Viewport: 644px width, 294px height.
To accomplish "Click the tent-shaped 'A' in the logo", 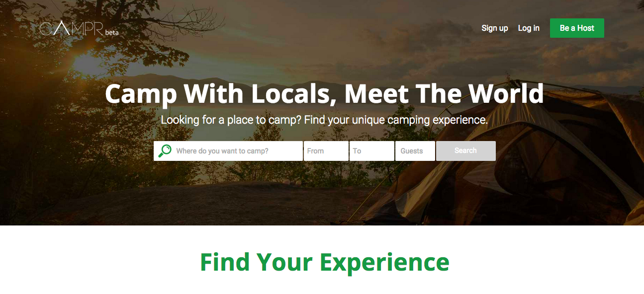I will click(61, 29).
